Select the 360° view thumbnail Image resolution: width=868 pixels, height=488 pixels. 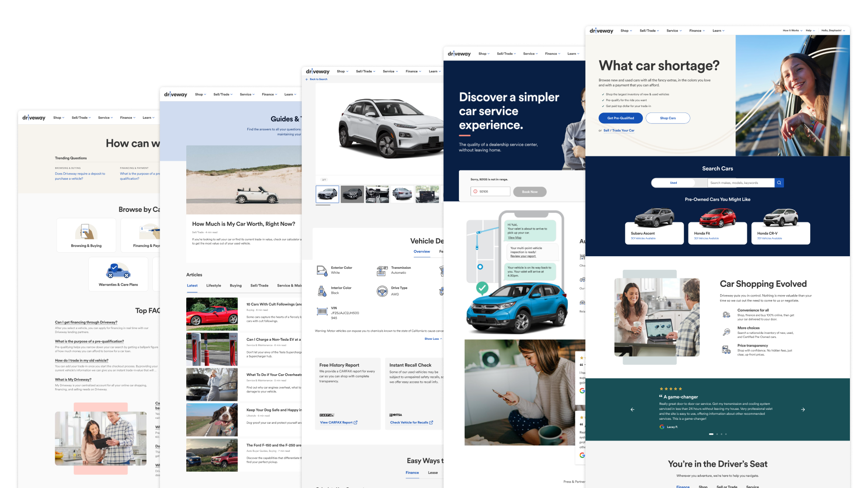click(x=352, y=194)
